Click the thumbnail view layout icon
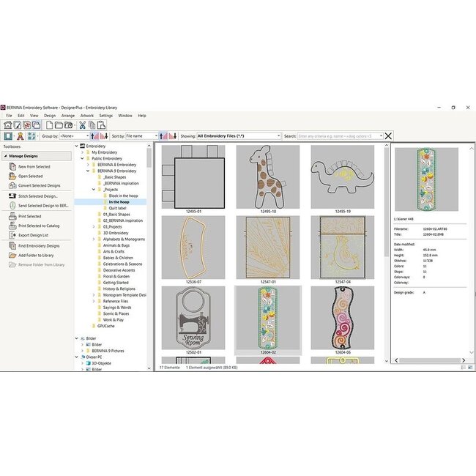 tap(31, 136)
